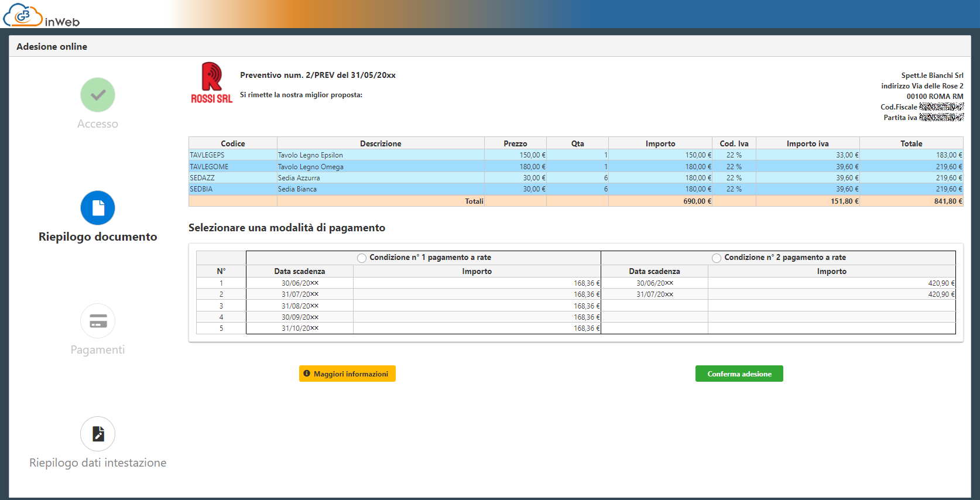Click the Spett.le Bianchi Srl recipient line
Viewport: 980px width, 500px height.
932,76
